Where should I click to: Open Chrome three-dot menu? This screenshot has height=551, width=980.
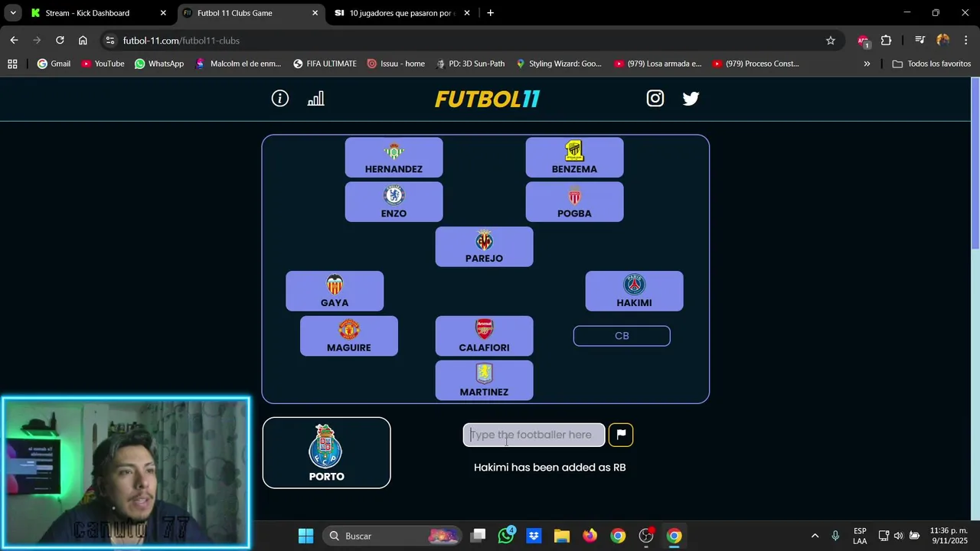pos(965,41)
